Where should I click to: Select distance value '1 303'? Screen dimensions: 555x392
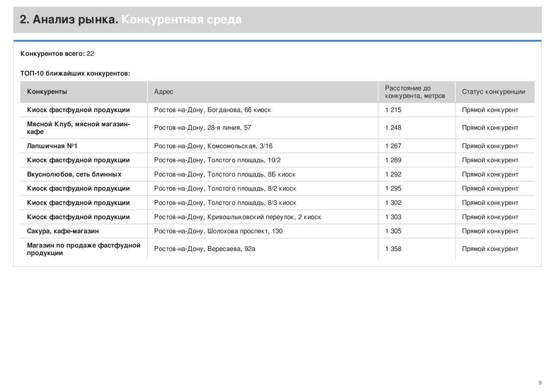coord(393,217)
